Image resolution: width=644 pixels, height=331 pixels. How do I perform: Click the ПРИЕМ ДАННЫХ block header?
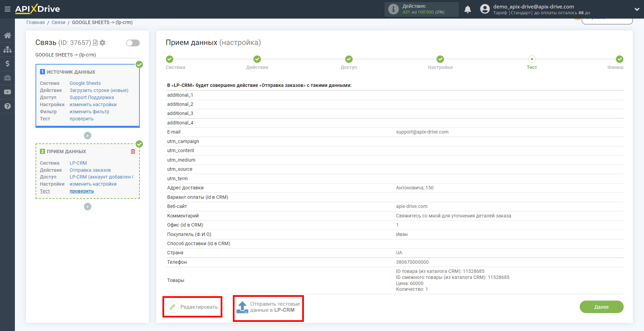coord(66,151)
